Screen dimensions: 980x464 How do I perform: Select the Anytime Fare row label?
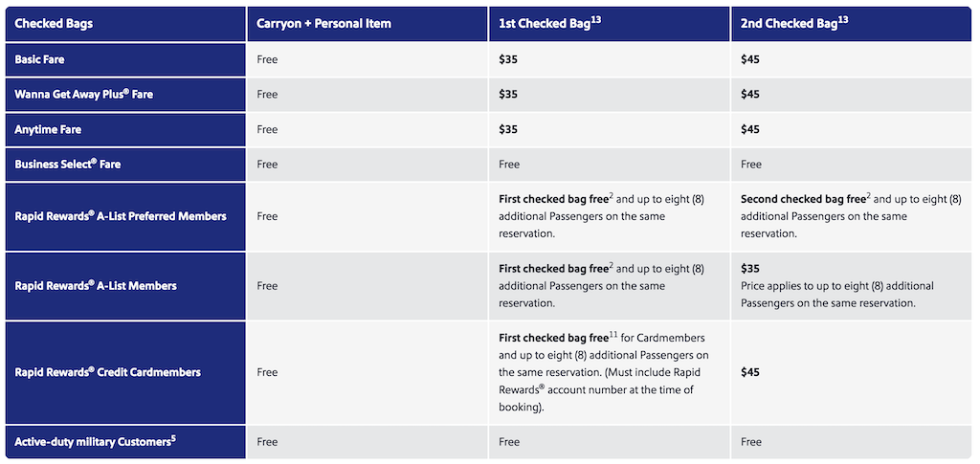tap(48, 130)
